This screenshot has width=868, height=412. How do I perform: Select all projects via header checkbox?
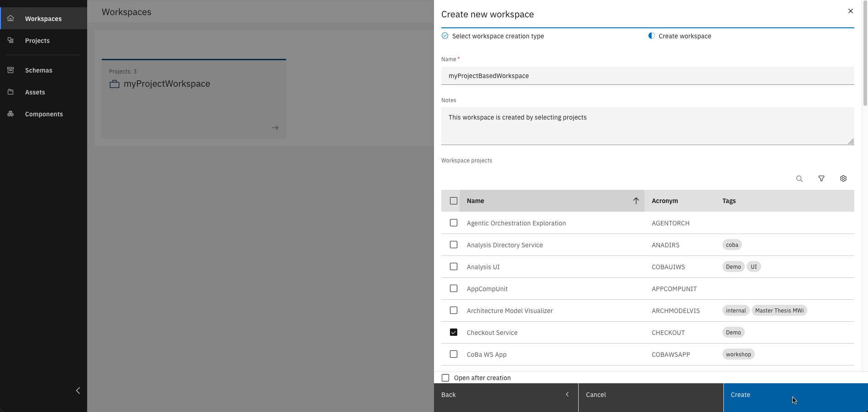tap(453, 201)
